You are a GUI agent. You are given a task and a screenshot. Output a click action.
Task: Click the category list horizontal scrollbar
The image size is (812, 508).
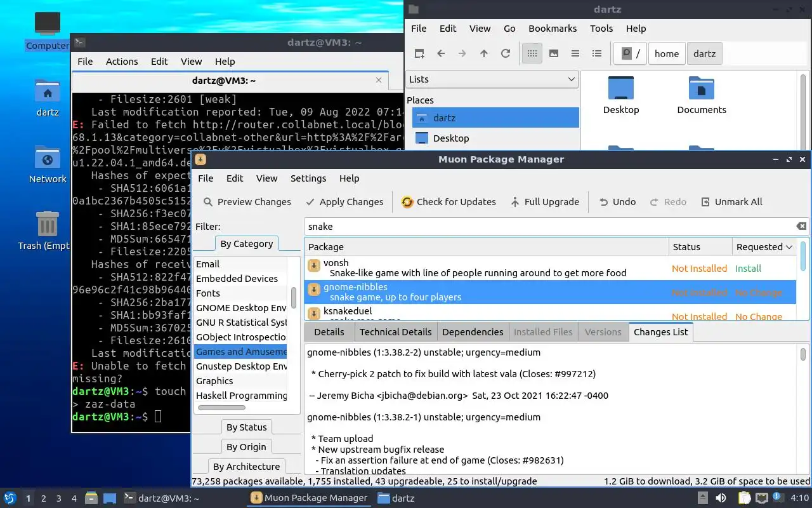point(221,408)
